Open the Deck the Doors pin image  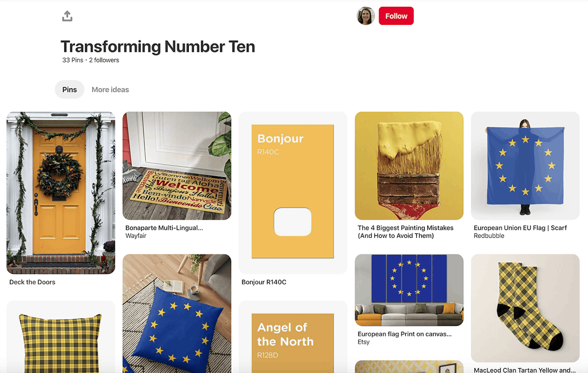[61, 193]
